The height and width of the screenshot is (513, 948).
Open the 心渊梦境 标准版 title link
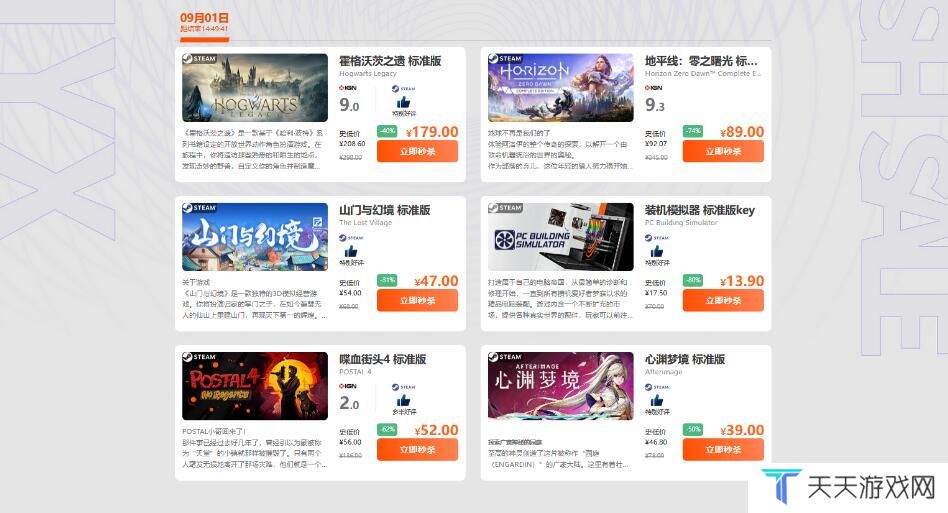tap(685, 359)
